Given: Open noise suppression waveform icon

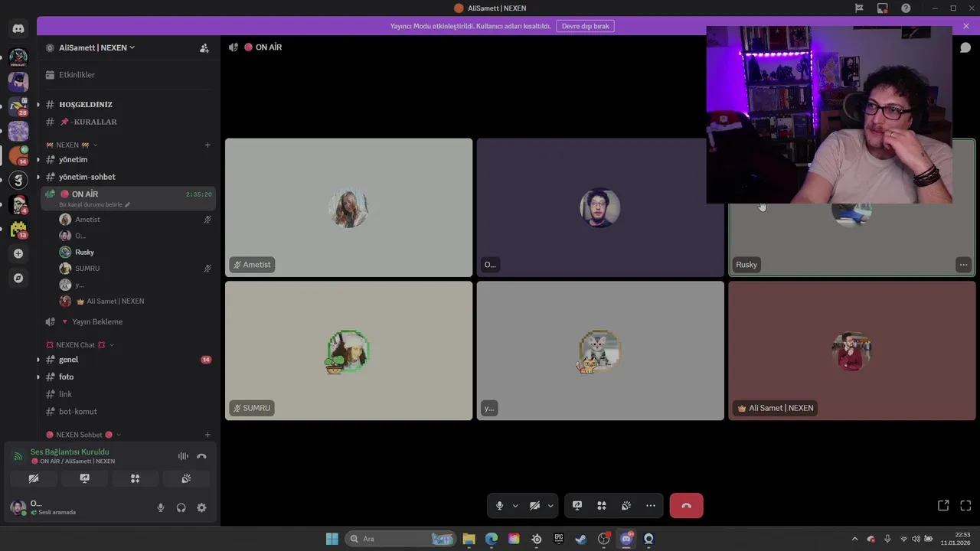Looking at the screenshot, I should [x=183, y=456].
